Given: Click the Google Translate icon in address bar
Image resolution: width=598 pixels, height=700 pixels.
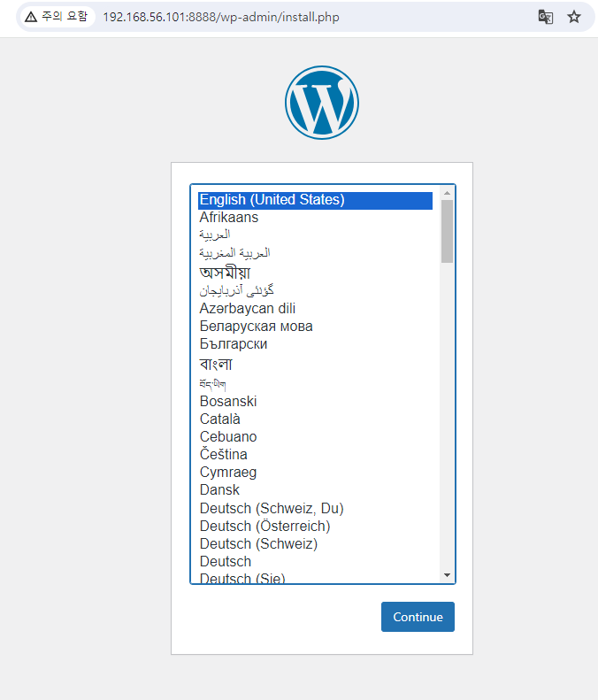Looking at the screenshot, I should point(545,17).
